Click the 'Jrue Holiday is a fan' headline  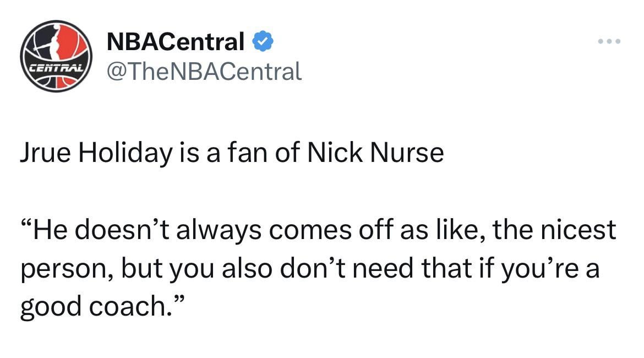(x=231, y=153)
